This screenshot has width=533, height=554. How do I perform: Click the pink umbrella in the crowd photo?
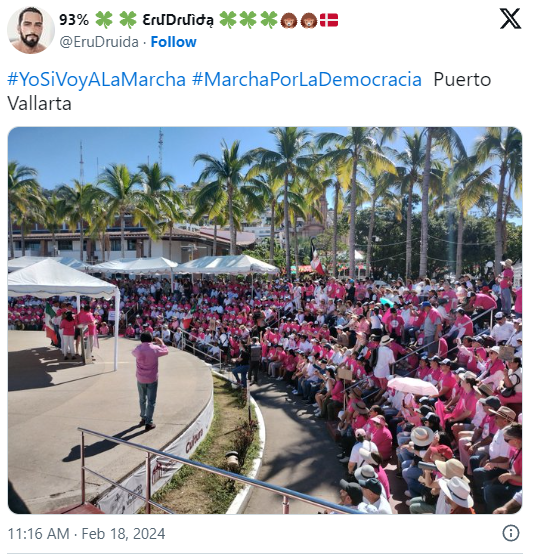coord(413,386)
